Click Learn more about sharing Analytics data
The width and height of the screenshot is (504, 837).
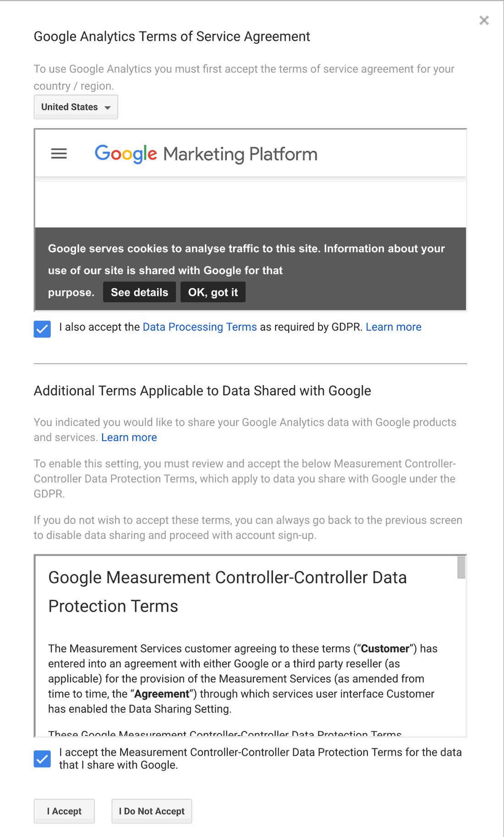click(129, 438)
